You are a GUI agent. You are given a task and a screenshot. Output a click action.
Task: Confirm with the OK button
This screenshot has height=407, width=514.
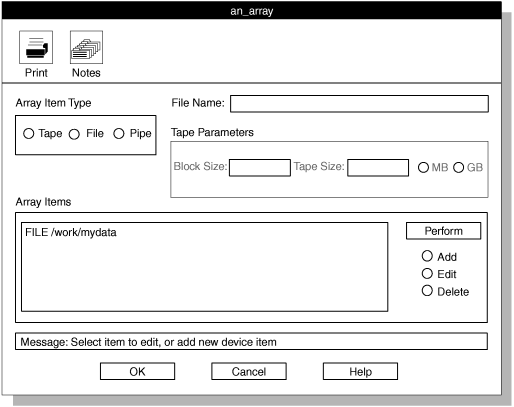(x=137, y=371)
